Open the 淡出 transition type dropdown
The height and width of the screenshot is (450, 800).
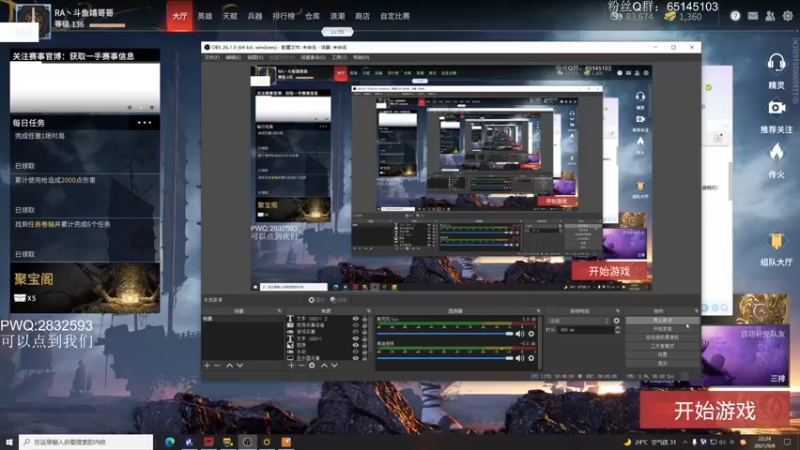579,321
